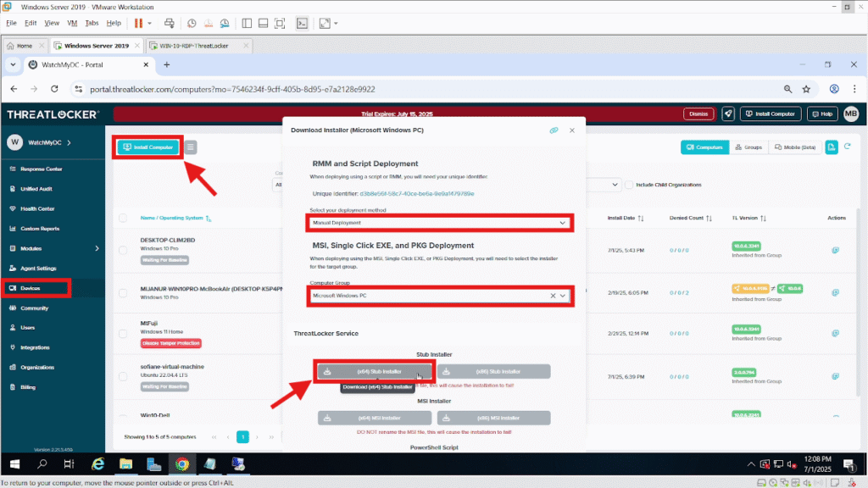Click the export report icon near Mobile tab
The width and height of the screenshot is (868, 488).
[x=832, y=147]
